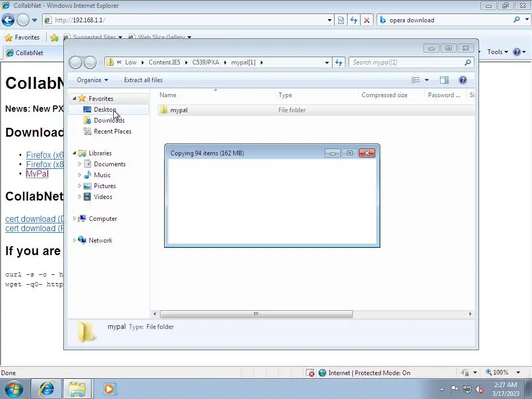The height and width of the screenshot is (399, 532).
Task: Click the horizontal scrollbar thumb in file list
Action: 256,314
